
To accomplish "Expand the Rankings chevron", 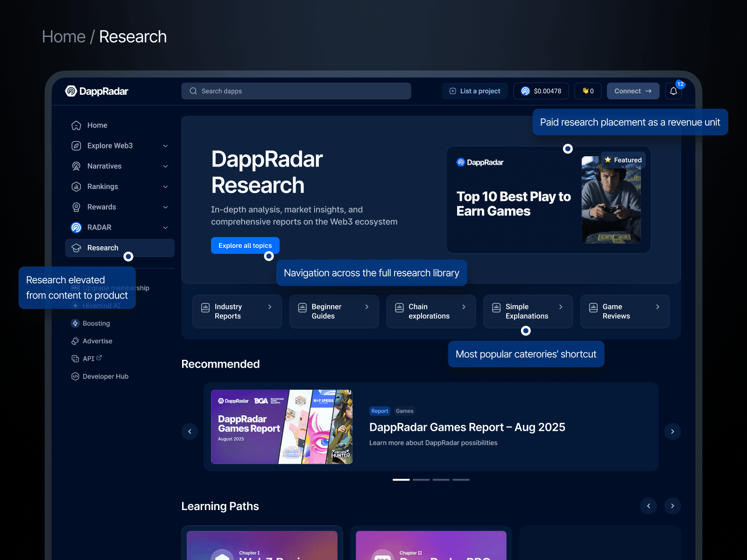I will 165,187.
